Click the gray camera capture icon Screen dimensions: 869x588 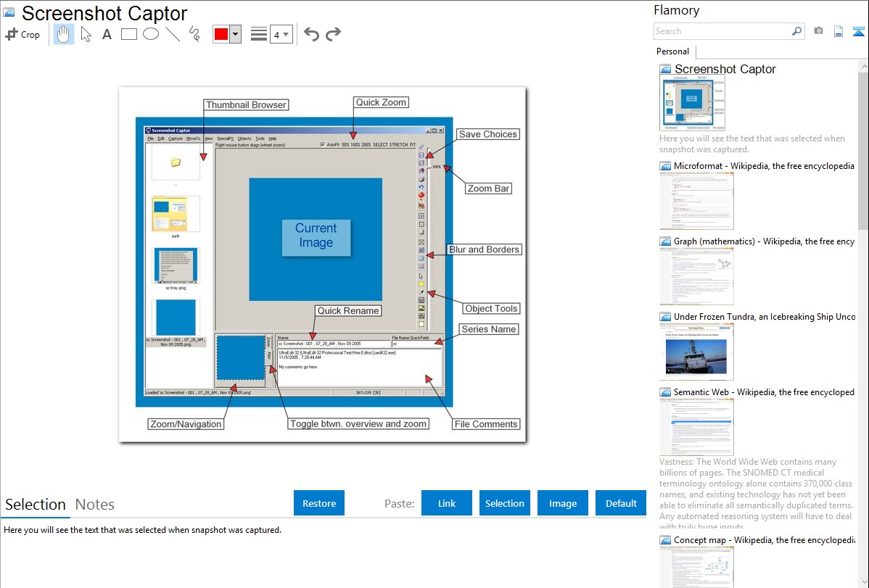tap(818, 31)
